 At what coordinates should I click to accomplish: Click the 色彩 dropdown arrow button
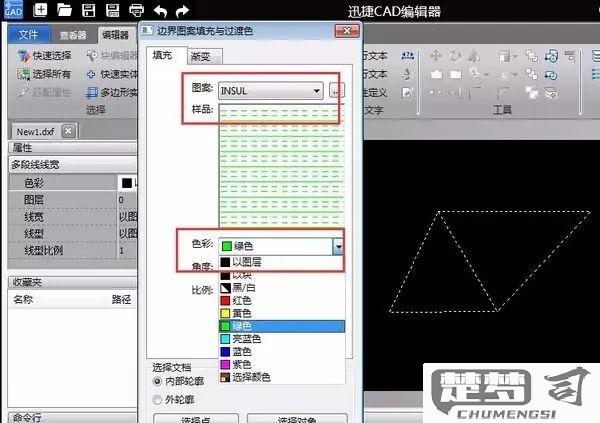coord(338,247)
